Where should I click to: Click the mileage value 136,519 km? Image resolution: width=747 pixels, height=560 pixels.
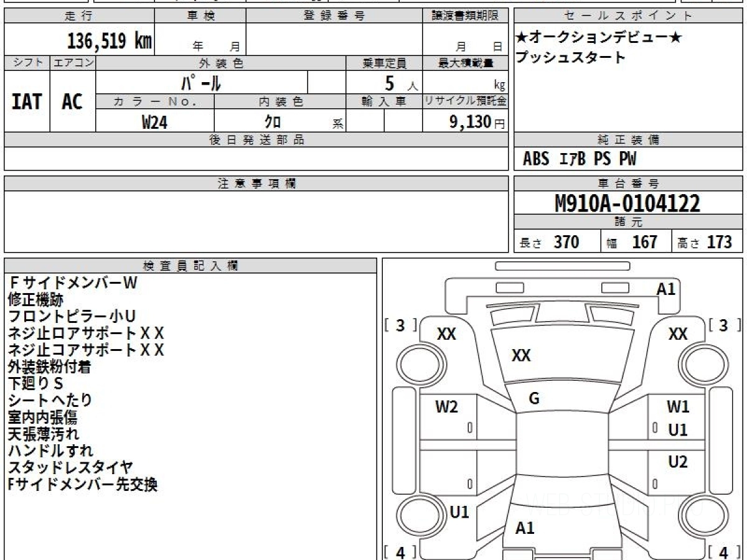point(110,41)
